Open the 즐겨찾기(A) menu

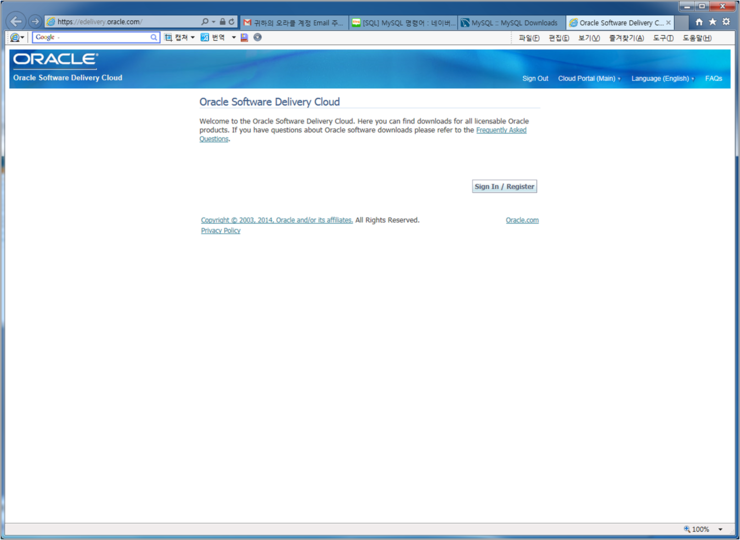pyautogui.click(x=626, y=38)
